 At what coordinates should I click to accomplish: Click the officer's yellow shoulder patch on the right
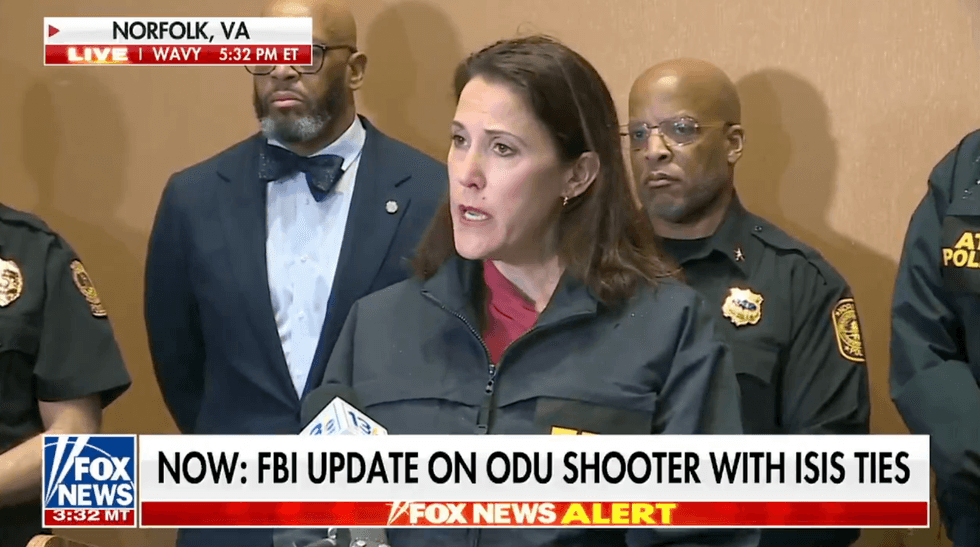pos(848,329)
